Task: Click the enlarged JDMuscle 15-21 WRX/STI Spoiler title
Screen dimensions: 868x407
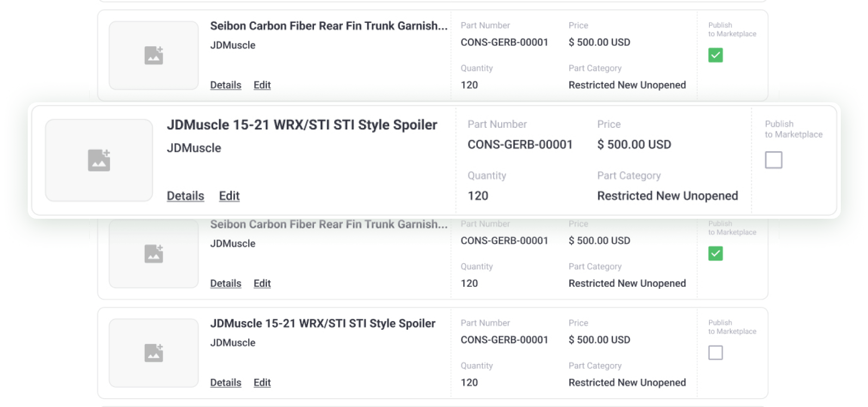Action: click(301, 125)
